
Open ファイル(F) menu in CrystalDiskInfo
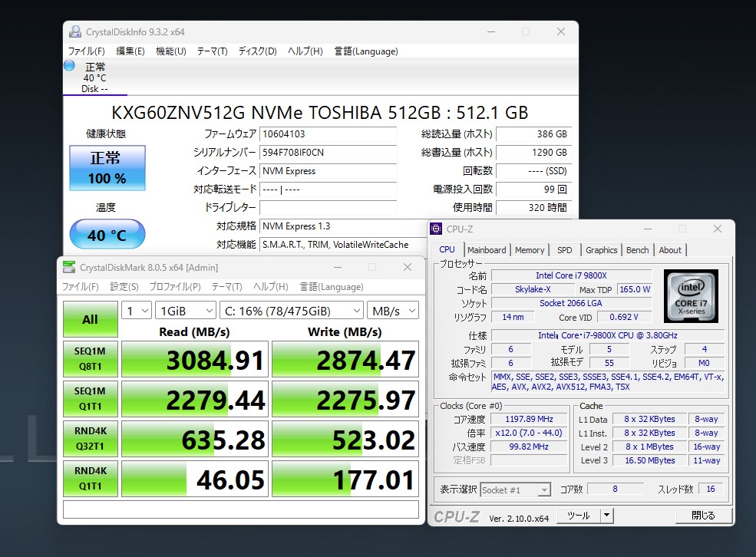pyautogui.click(x=86, y=51)
